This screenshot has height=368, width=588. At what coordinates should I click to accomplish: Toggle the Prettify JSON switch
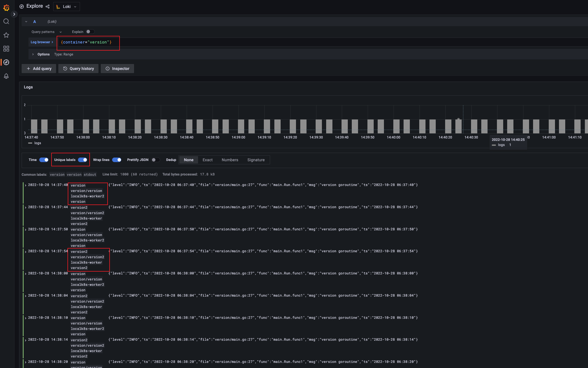[155, 160]
